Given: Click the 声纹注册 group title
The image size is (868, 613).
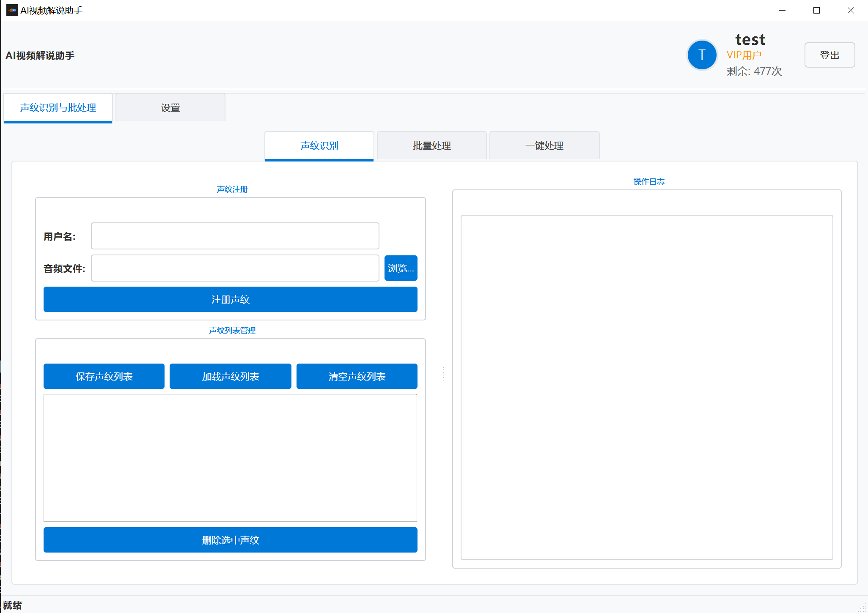Looking at the screenshot, I should coord(232,189).
